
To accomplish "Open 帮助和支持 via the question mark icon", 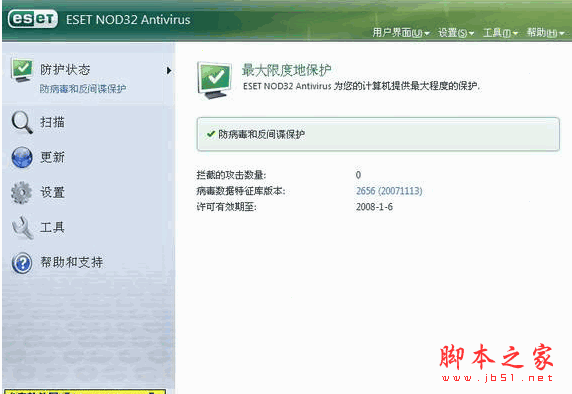I will [x=22, y=263].
